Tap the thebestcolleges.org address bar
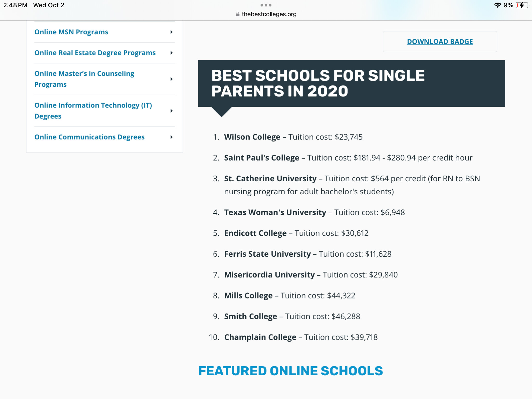Screen dimensions: 532x399 [x=266, y=14]
